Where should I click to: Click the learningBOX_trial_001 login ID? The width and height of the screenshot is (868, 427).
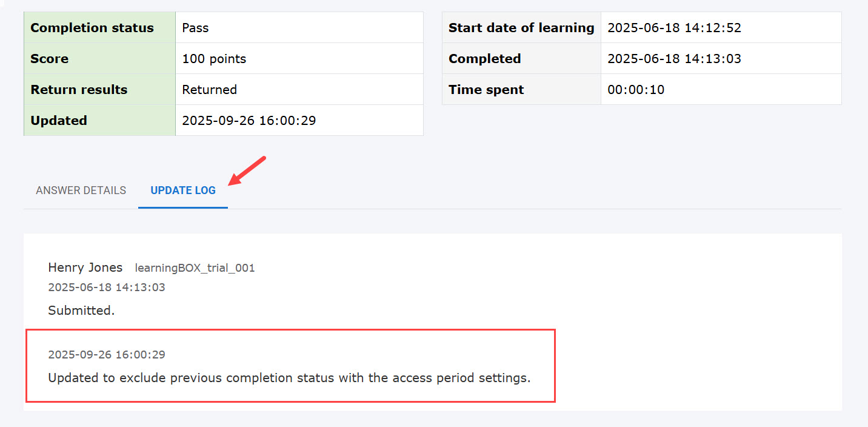[x=195, y=268]
